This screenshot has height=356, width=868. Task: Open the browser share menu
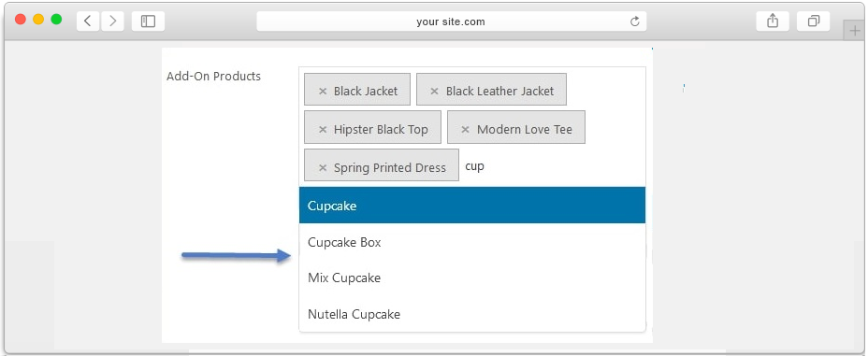(773, 21)
